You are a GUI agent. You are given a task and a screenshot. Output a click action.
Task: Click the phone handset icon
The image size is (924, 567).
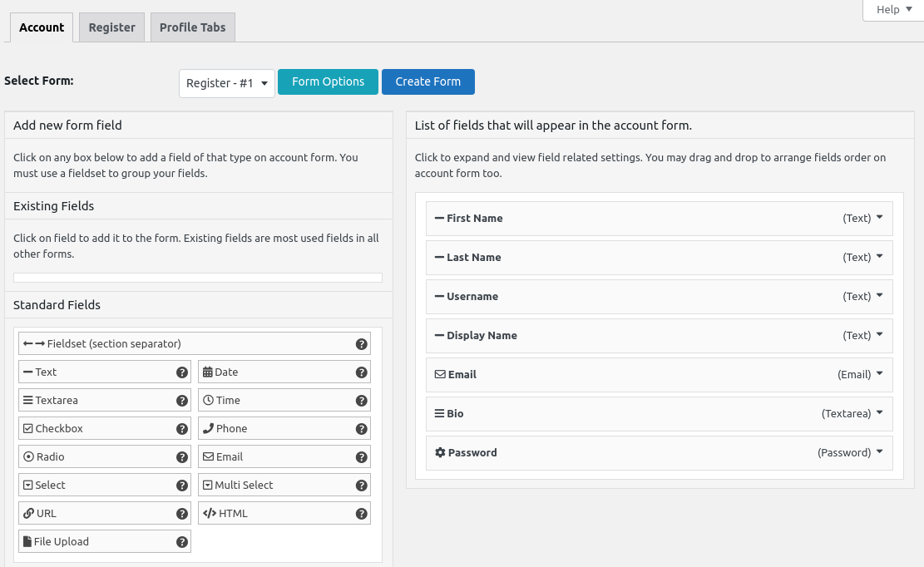pos(208,428)
